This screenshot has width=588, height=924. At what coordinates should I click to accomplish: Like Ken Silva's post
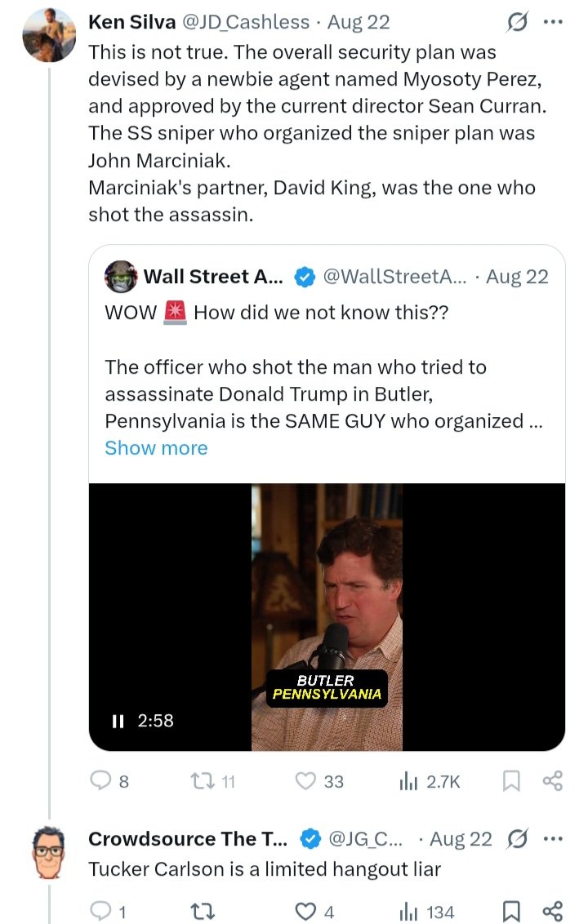(x=306, y=781)
